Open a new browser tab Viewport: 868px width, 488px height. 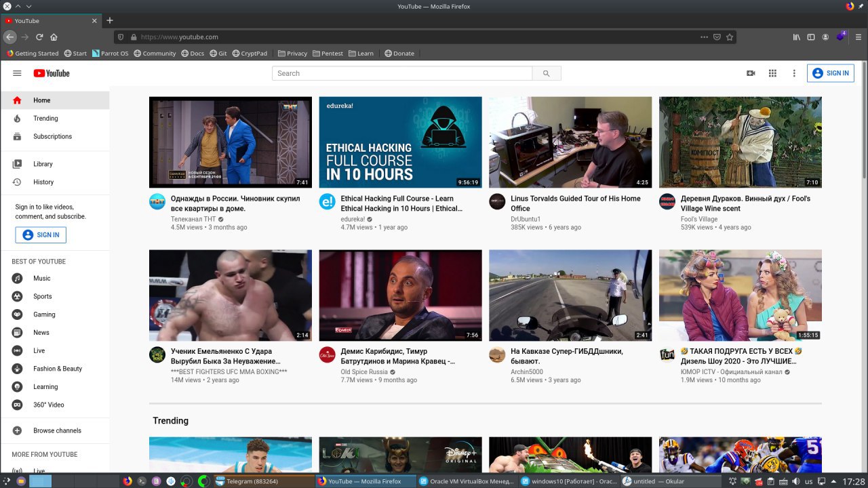[110, 21]
